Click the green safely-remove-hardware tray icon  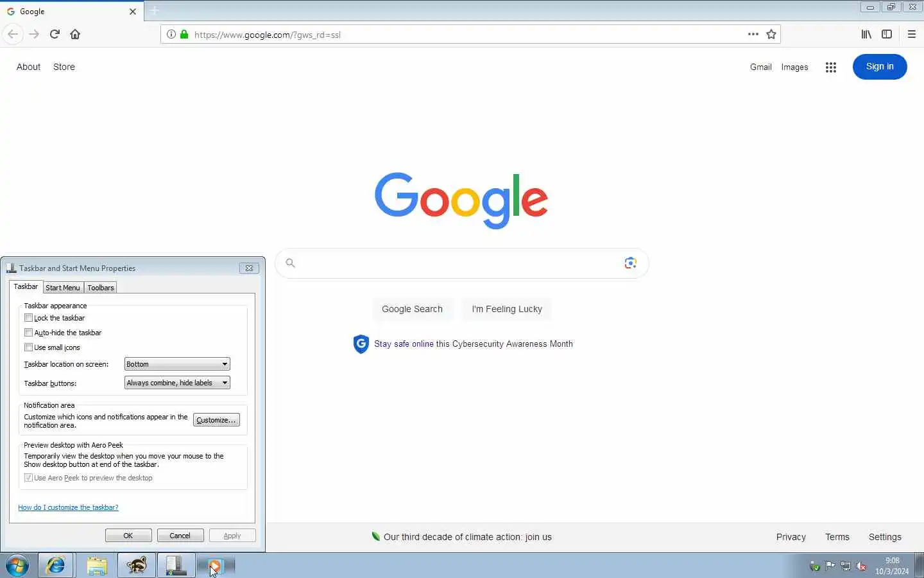(814, 566)
